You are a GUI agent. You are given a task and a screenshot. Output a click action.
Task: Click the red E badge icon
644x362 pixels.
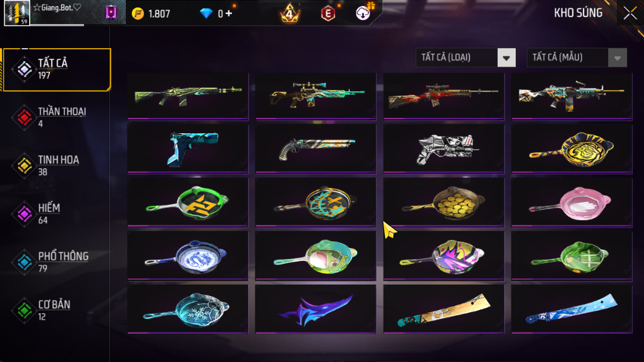tap(328, 14)
